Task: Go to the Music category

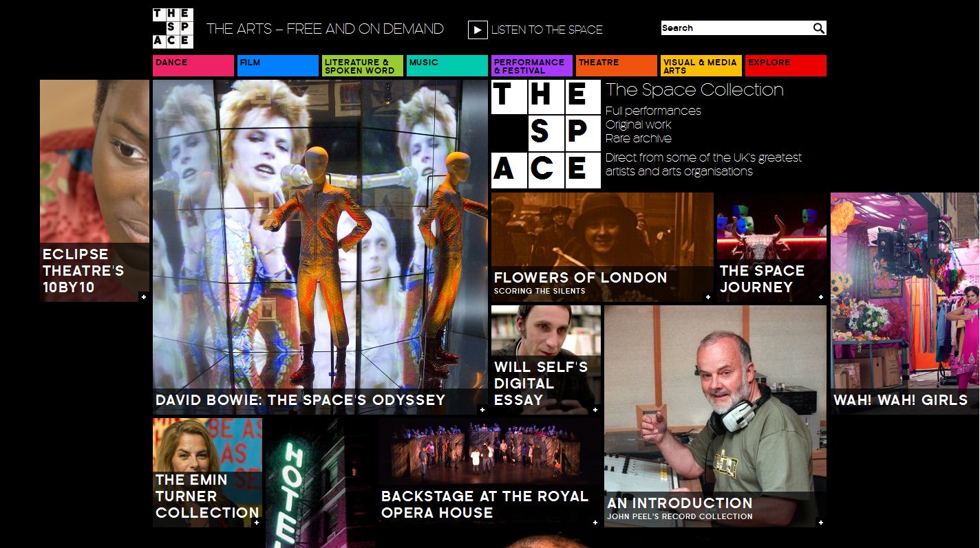Action: coord(447,65)
